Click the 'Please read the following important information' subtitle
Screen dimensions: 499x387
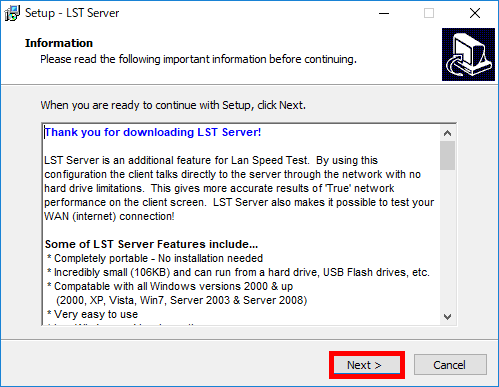(x=198, y=59)
